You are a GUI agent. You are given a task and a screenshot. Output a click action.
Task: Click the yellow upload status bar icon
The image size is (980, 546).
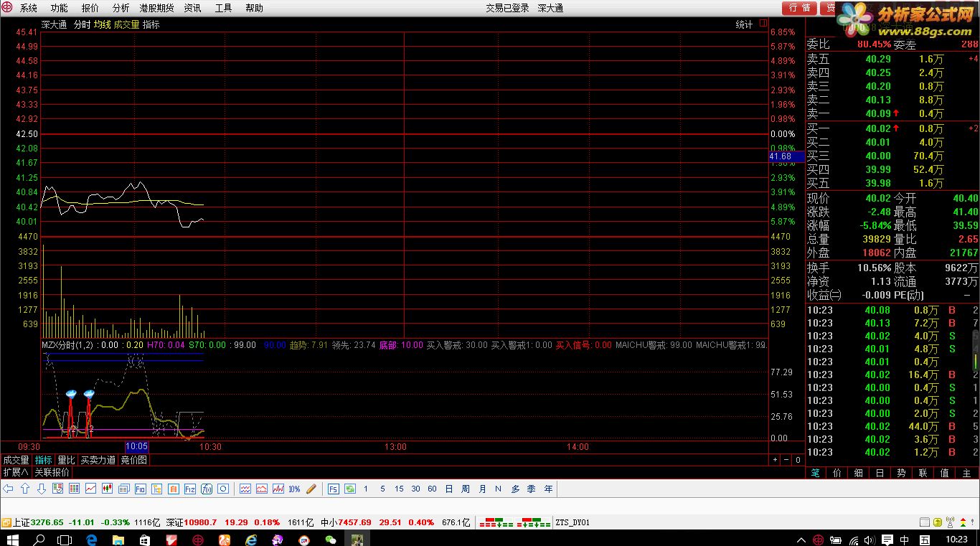coord(938,522)
